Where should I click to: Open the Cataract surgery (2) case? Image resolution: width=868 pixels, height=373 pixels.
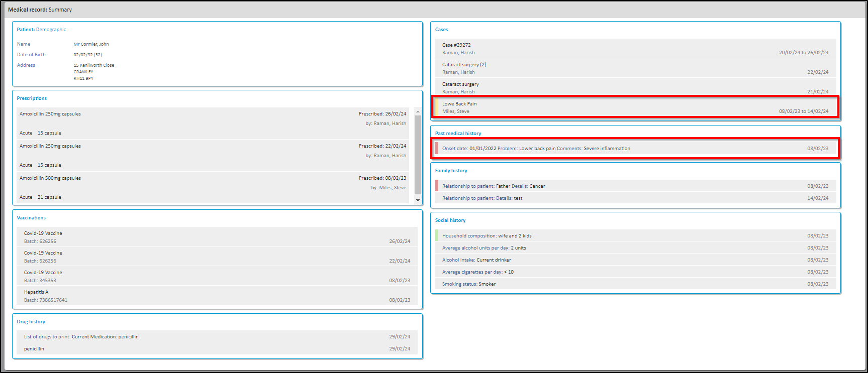(x=464, y=65)
